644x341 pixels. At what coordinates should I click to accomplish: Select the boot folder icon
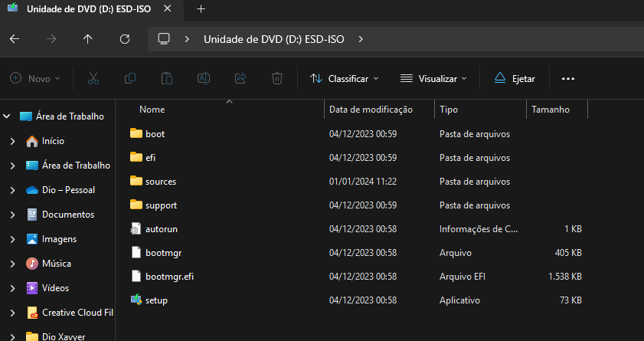pyautogui.click(x=136, y=133)
